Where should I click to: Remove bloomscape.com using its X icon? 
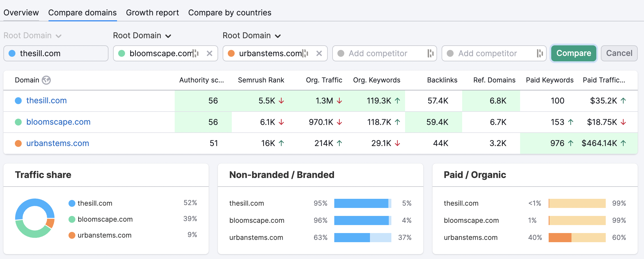click(210, 53)
